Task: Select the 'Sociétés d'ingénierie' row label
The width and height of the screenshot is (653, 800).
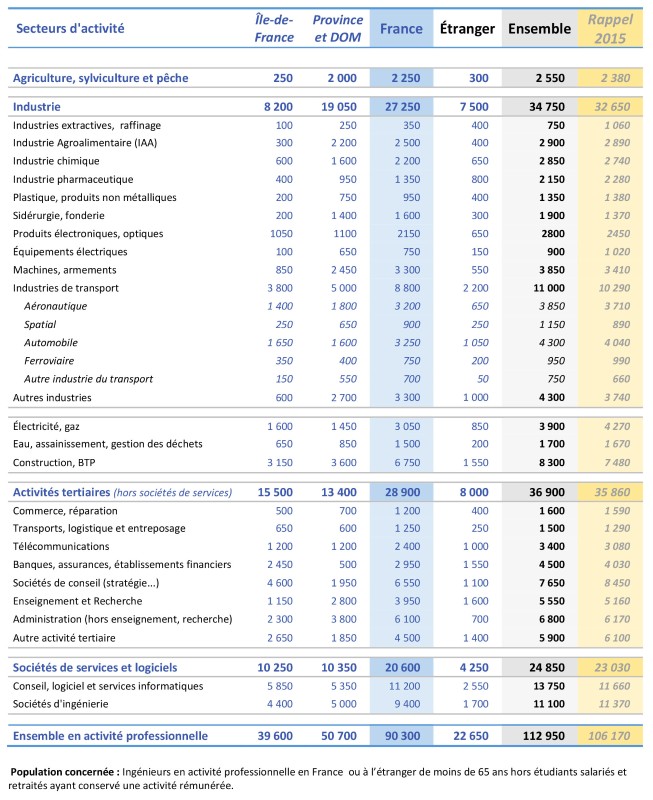Action: [x=61, y=704]
